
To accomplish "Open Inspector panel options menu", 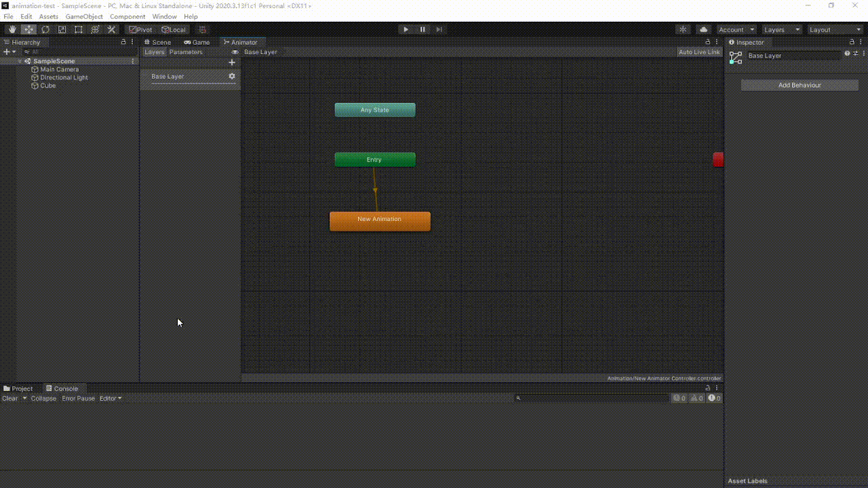I will tap(861, 42).
